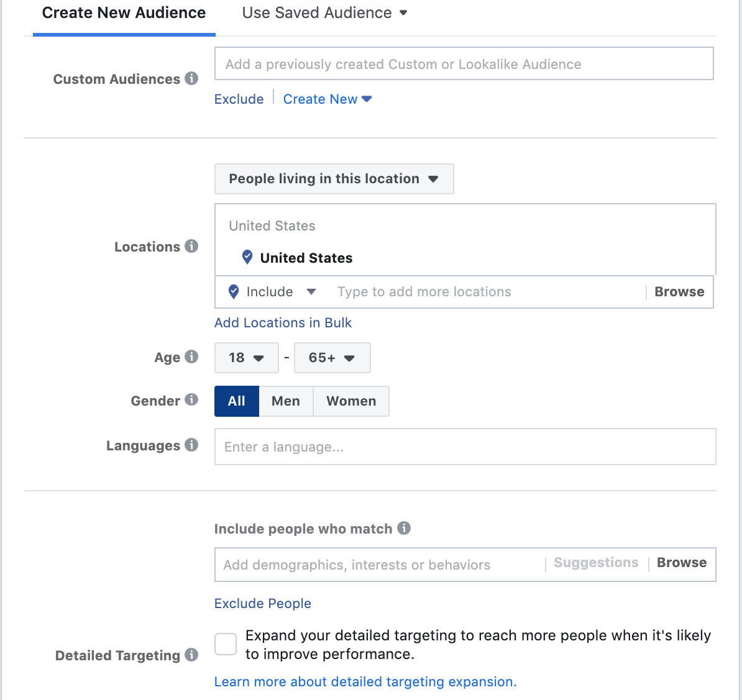
Task: Enable detailed targeting expansion checkbox
Action: coord(225,644)
